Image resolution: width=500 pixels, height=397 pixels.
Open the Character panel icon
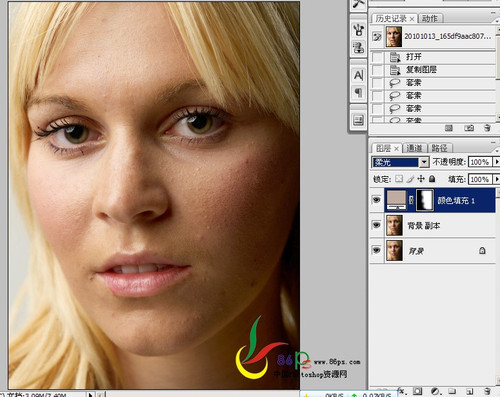click(x=359, y=75)
